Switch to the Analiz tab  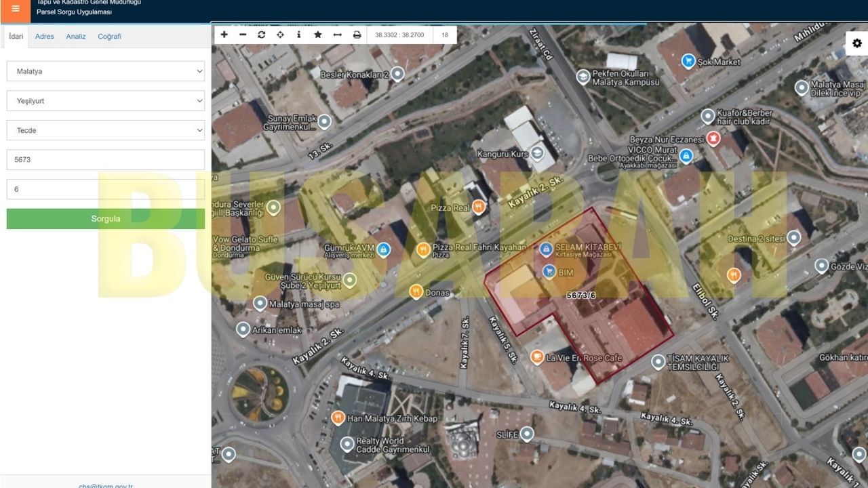(x=76, y=37)
